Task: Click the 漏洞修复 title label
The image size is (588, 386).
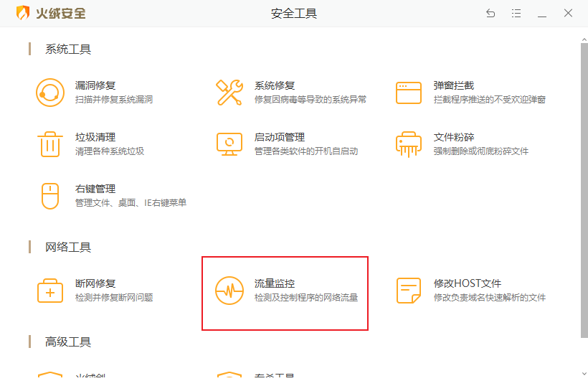Action: [95, 85]
